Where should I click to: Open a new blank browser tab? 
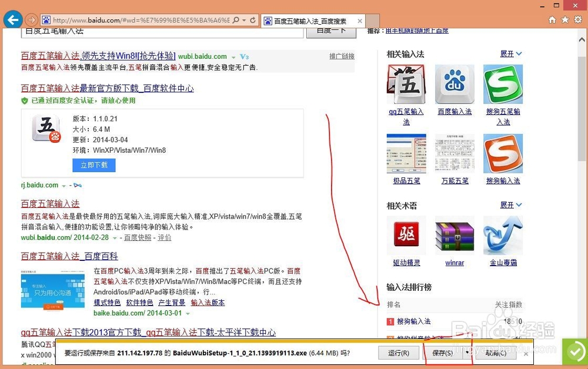coord(372,21)
